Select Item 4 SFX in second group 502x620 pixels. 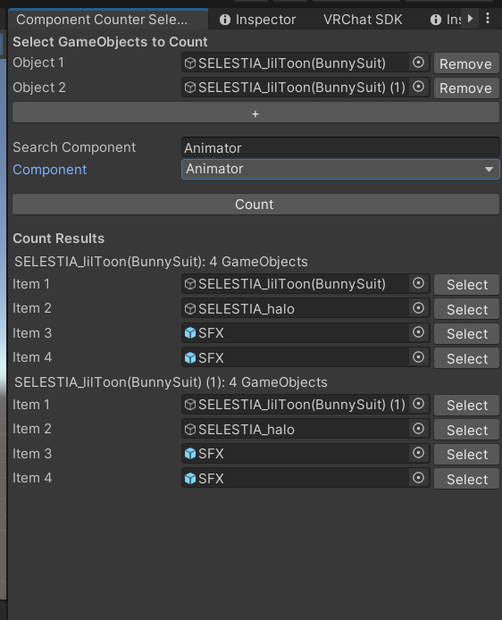coord(466,479)
